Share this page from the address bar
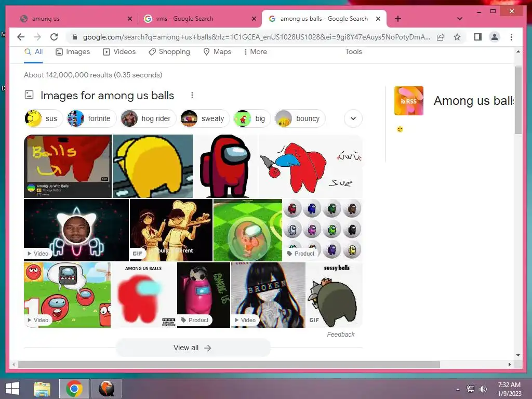The width and height of the screenshot is (532, 399). [x=441, y=37]
